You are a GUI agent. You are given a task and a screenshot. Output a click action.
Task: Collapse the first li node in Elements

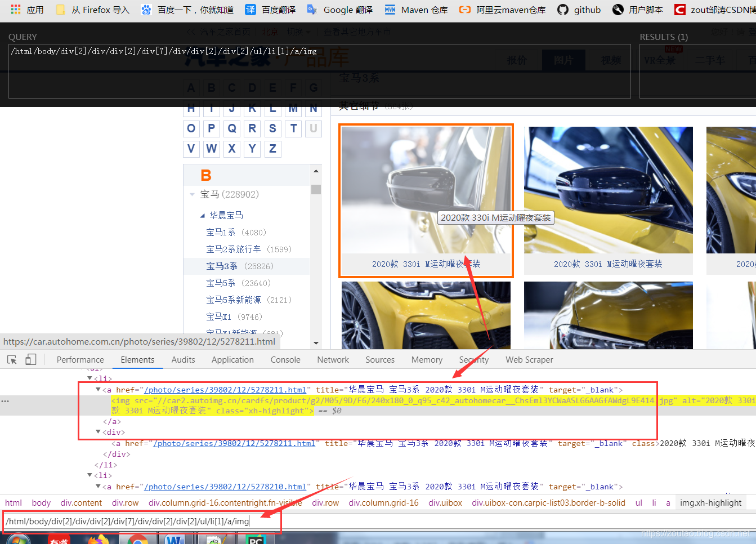tap(90, 378)
